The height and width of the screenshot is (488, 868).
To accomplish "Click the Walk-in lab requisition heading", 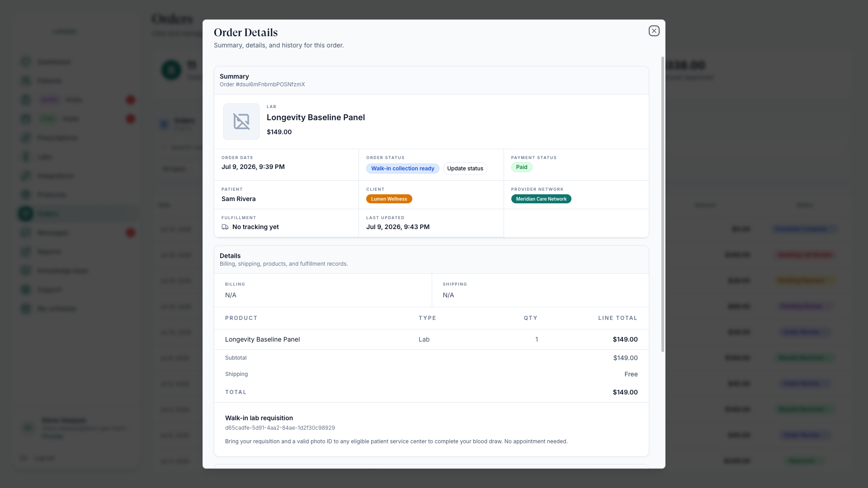I will click(259, 418).
